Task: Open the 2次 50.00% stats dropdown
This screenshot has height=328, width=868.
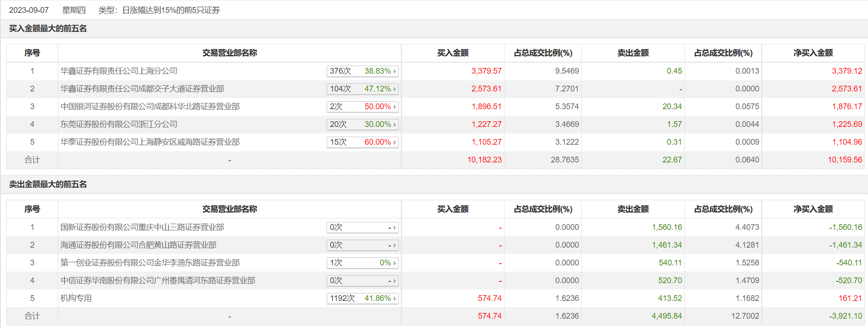Action: [x=362, y=107]
